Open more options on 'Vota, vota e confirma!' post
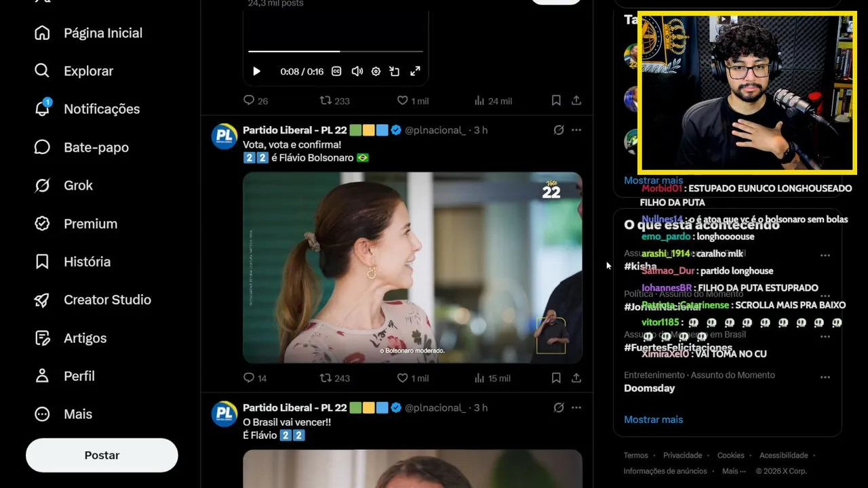The image size is (868, 488). (576, 130)
